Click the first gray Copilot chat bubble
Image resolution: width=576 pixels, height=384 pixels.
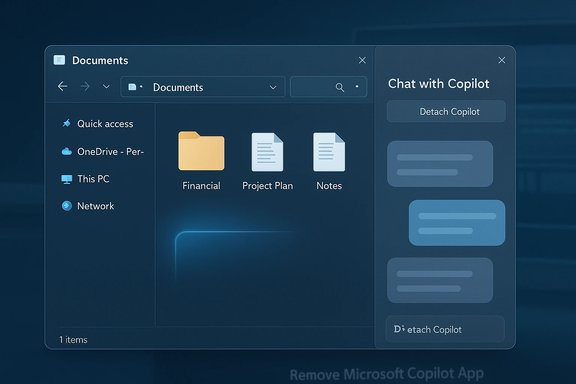click(x=440, y=164)
